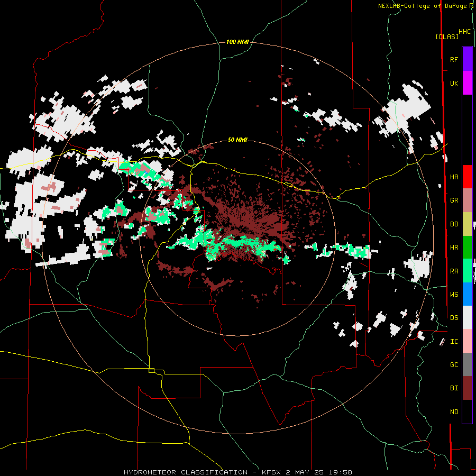Click the 100 NMI range ring label

(237, 42)
